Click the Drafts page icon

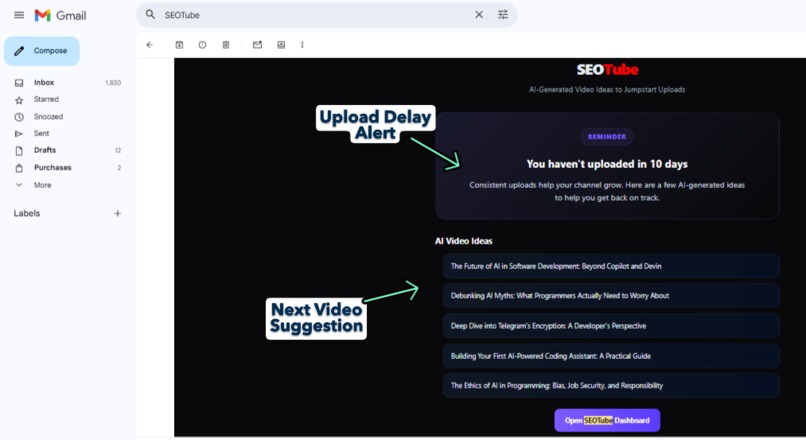pyautogui.click(x=19, y=151)
